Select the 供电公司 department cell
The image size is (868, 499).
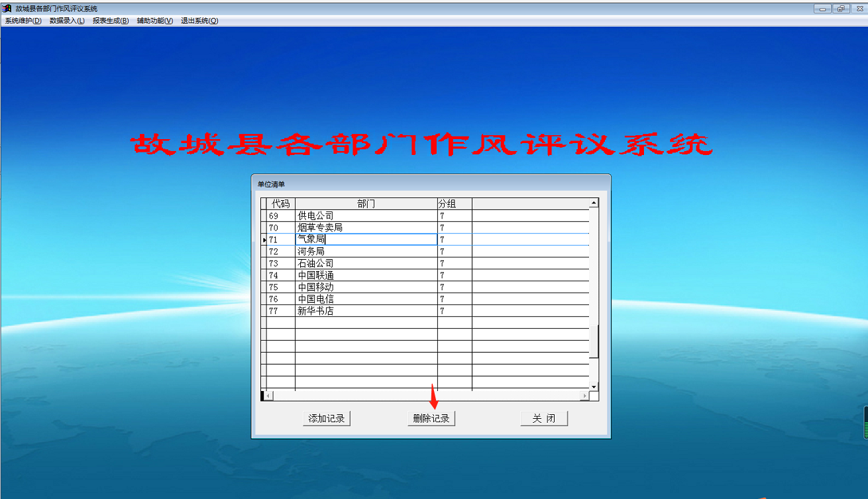pos(366,216)
